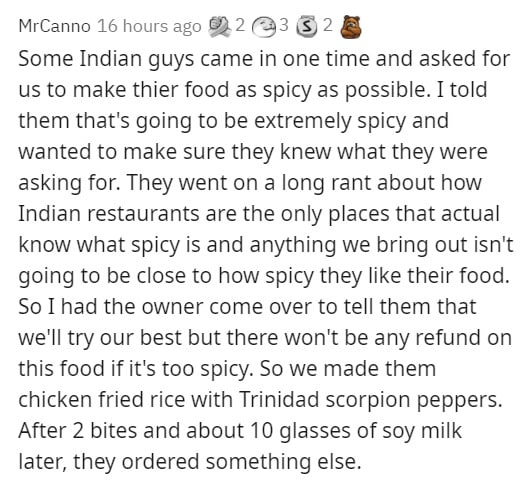Open the 16 hours ago permalink
Viewport: 520px width, 487px height.
click(x=149, y=26)
